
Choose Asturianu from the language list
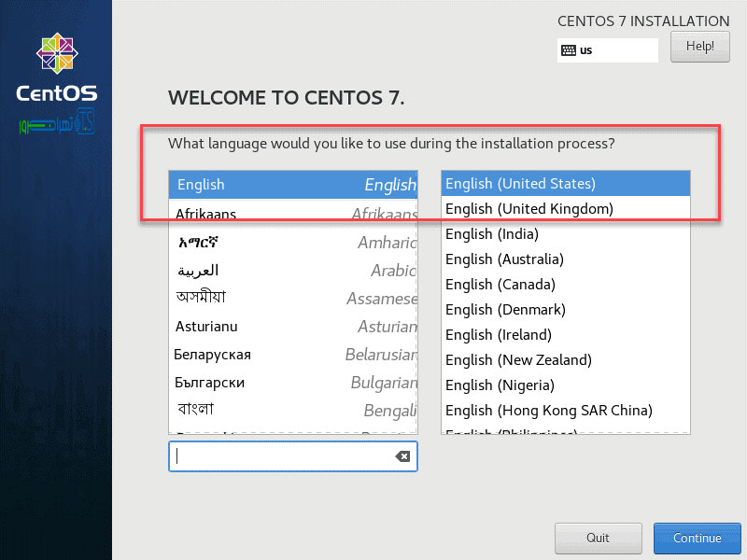point(292,327)
